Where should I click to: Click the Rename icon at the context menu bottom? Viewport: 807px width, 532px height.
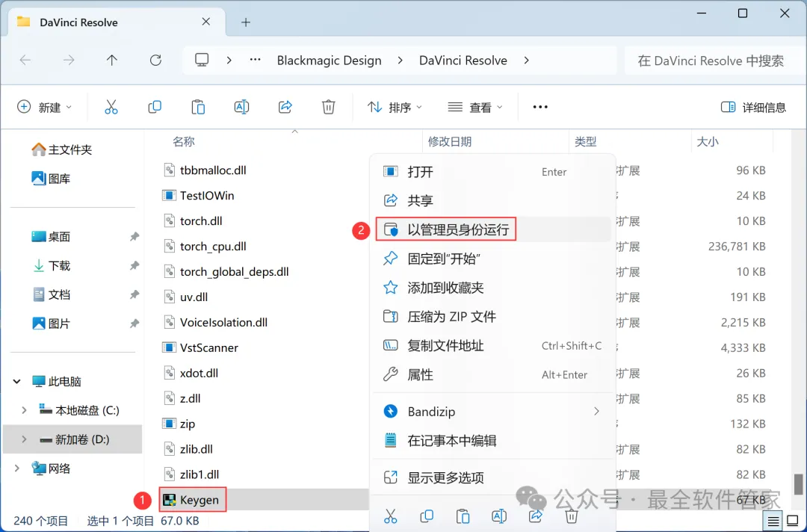499,516
